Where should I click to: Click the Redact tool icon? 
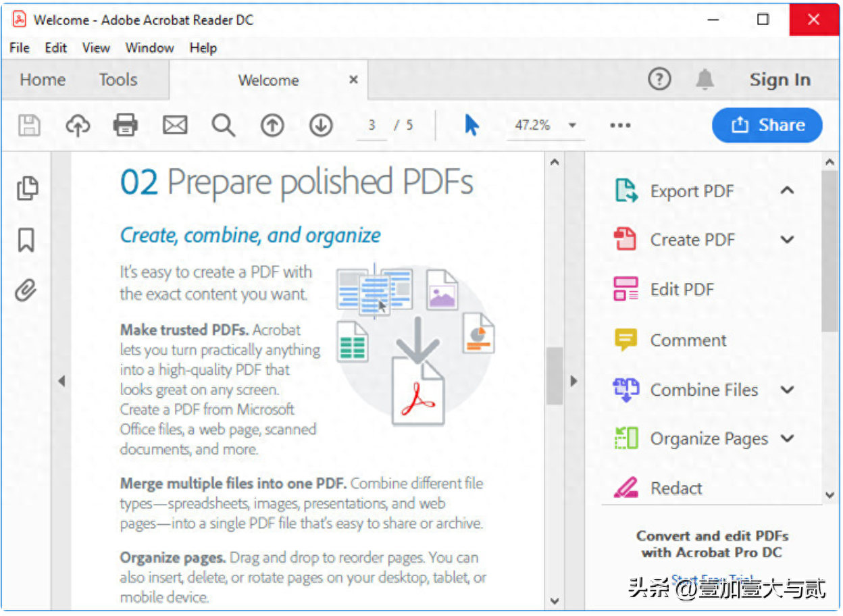625,488
